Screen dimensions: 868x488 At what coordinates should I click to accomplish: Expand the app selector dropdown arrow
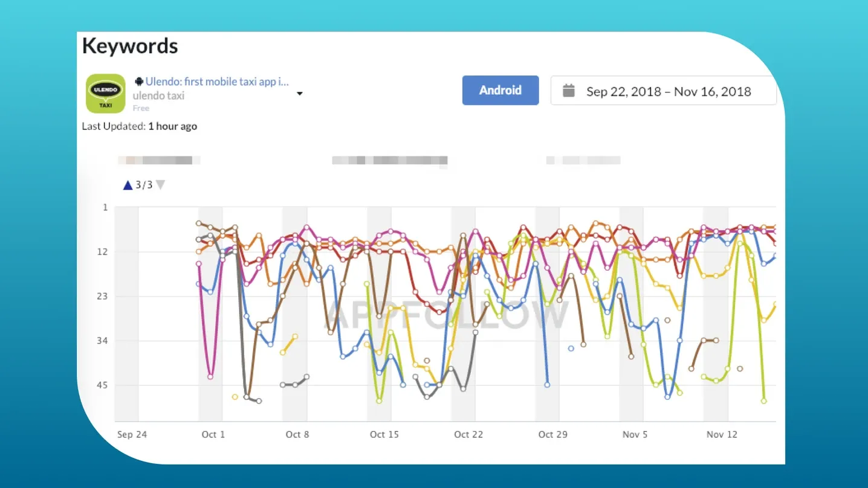click(299, 94)
